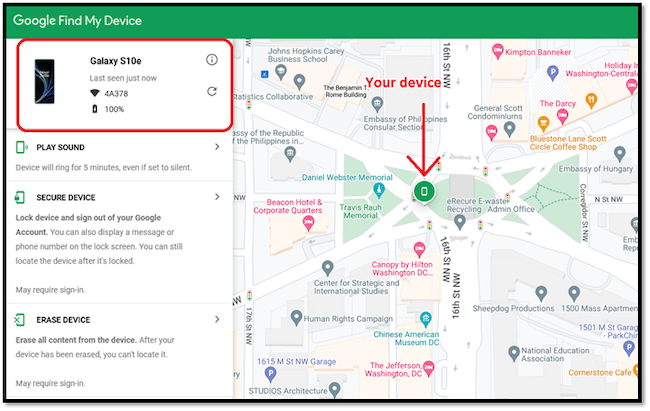Select the ERASE DEVICE action
This screenshot has width=650, height=411.
63,320
